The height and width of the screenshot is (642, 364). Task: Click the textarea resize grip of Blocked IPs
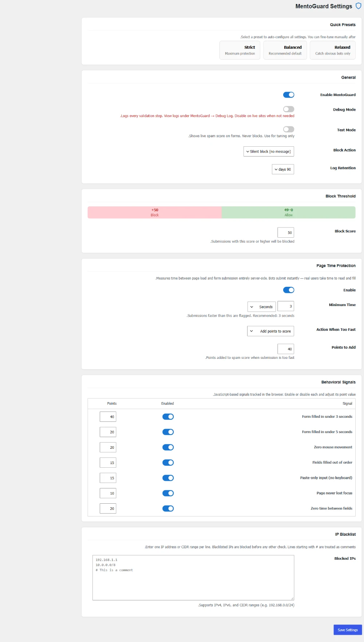292,598
